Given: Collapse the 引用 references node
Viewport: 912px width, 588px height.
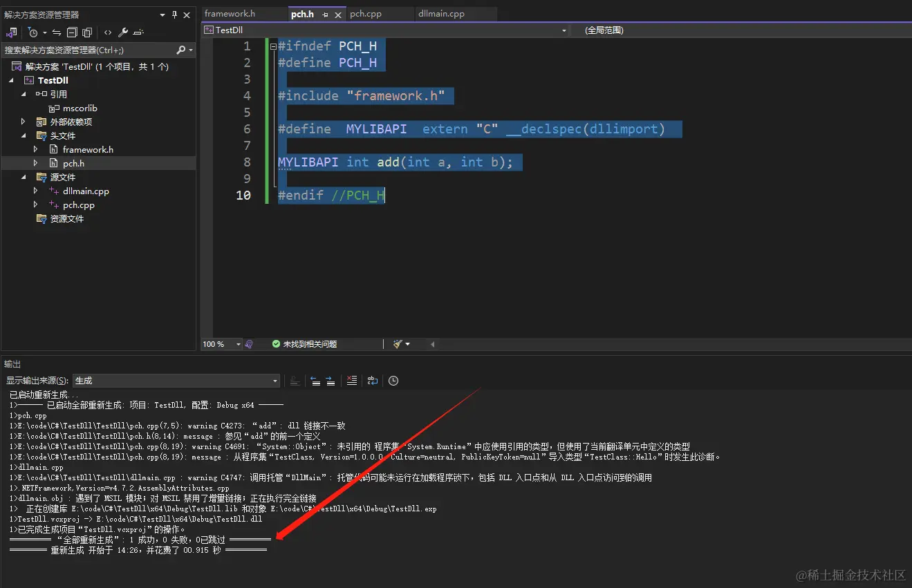Looking at the screenshot, I should click(x=24, y=94).
